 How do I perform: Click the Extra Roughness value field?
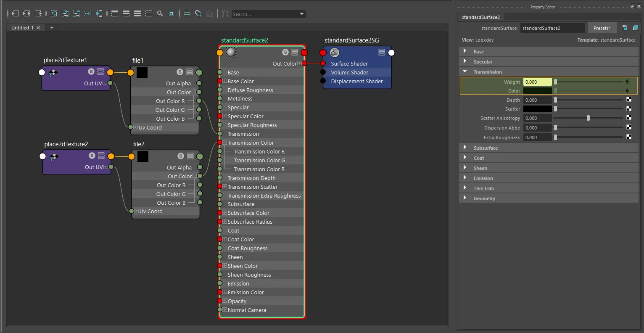click(537, 137)
